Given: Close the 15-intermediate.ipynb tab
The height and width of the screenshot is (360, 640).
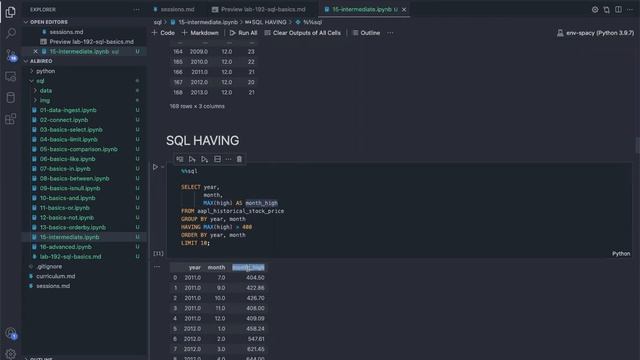Looking at the screenshot, I should pyautogui.click(x=404, y=9).
